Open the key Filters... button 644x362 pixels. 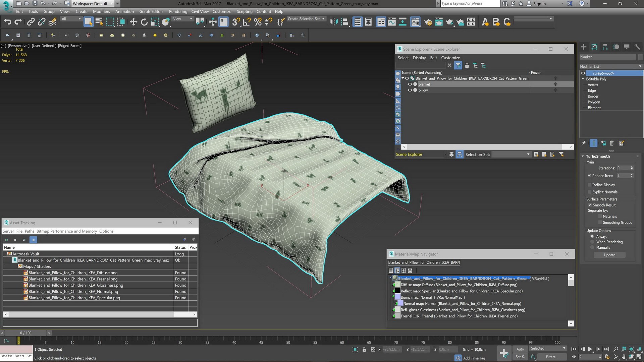[x=552, y=357]
